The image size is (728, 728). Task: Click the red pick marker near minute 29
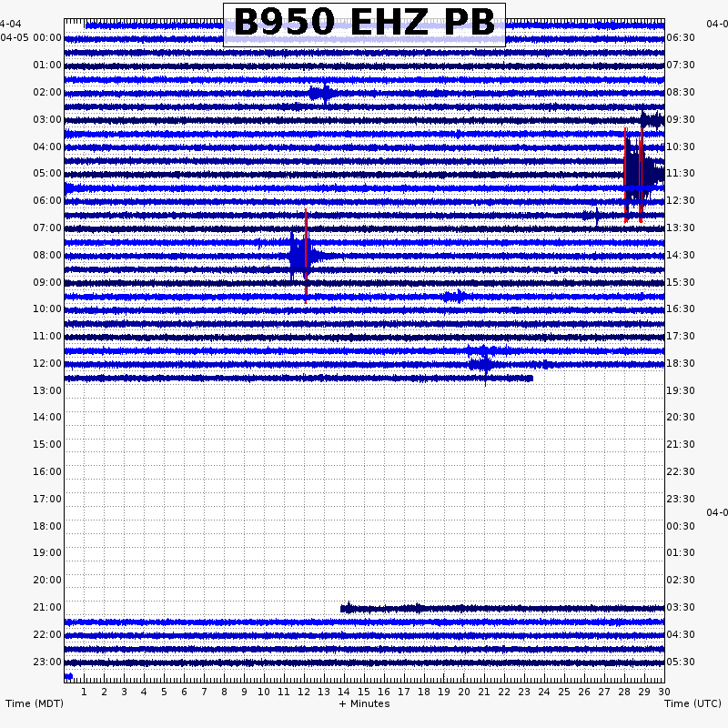point(642,175)
